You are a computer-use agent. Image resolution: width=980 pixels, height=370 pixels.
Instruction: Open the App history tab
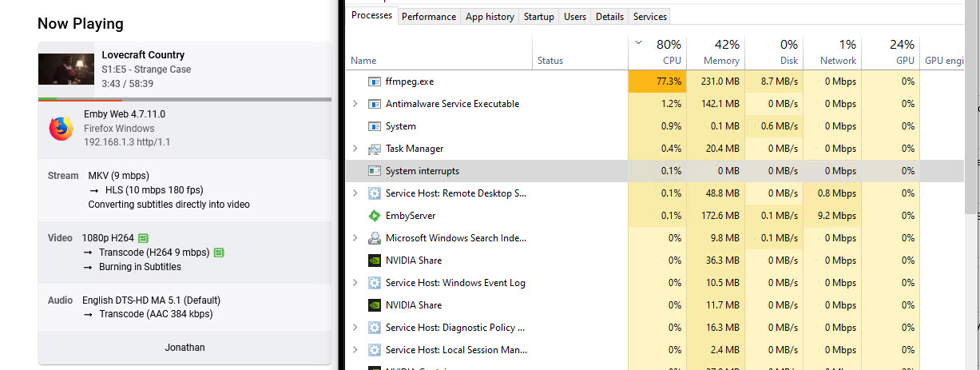click(x=490, y=16)
